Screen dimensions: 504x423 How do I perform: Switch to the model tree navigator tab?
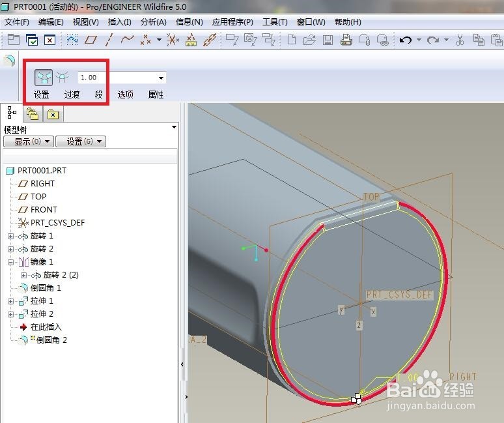point(12,113)
